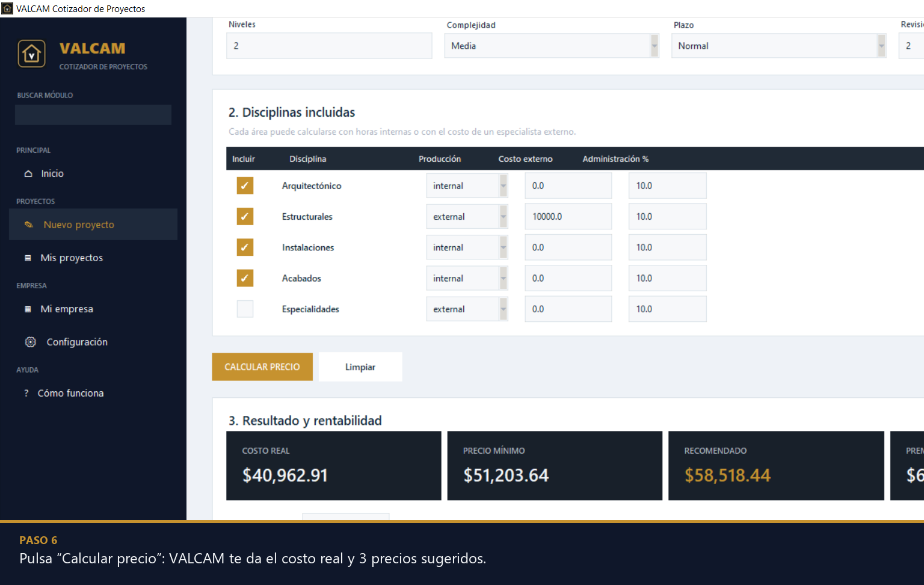Edit Instalaciones costo externo field
Viewport: 924px width, 585px height.
pyautogui.click(x=568, y=247)
